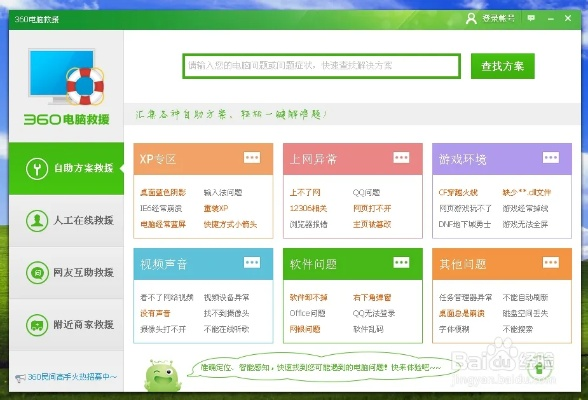Click the CF穿越火线 solution link
This screenshot has width=588, height=400.
458,193
